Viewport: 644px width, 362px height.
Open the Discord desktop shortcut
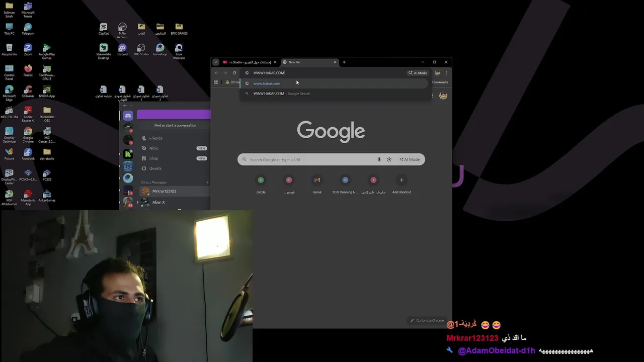coord(122,50)
